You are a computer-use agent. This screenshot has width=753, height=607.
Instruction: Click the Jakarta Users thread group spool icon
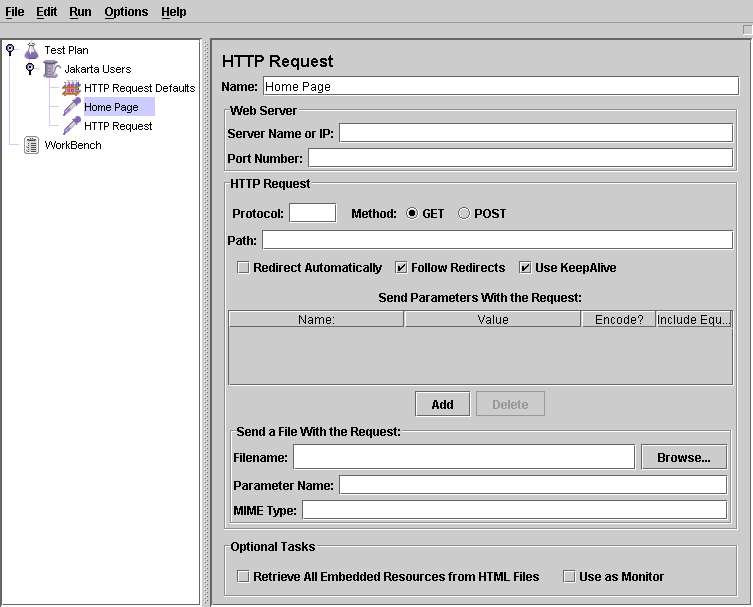pos(51,69)
